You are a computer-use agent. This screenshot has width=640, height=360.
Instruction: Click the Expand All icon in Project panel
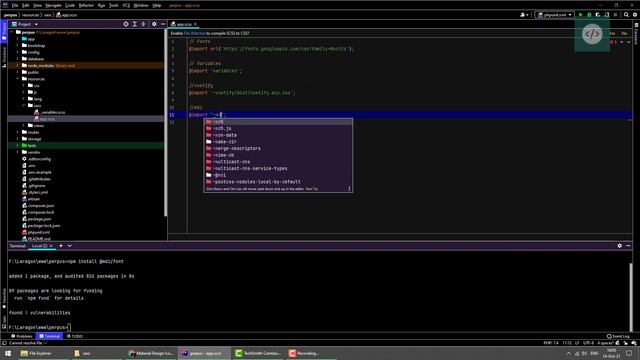[135, 24]
